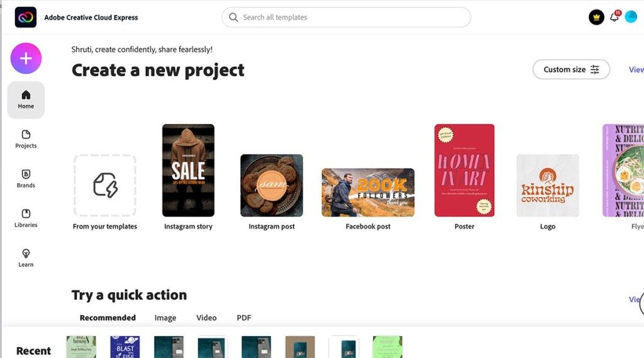The height and width of the screenshot is (358, 644).
Task: Open notifications bell with badge
Action: [x=614, y=17]
